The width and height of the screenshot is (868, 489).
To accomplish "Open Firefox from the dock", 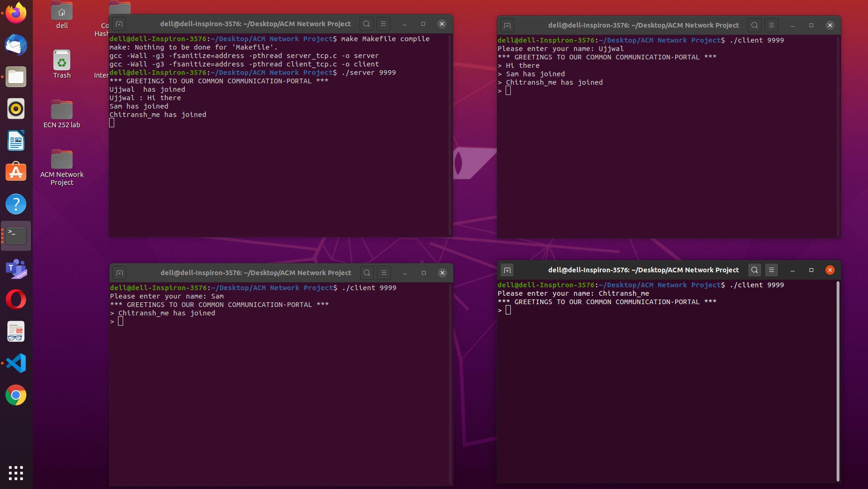I will tap(16, 13).
